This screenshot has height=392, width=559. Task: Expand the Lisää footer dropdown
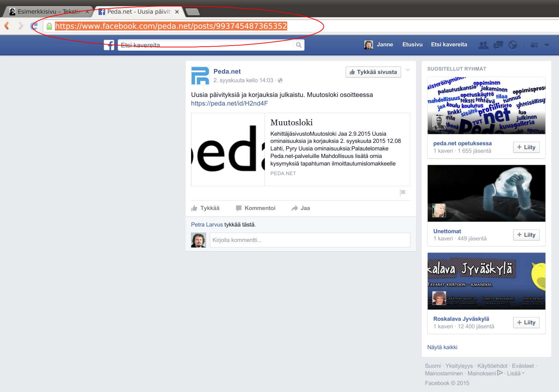point(516,373)
